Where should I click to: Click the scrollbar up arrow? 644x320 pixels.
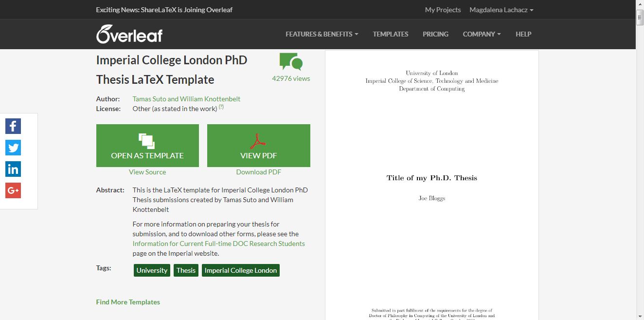coord(640,4)
